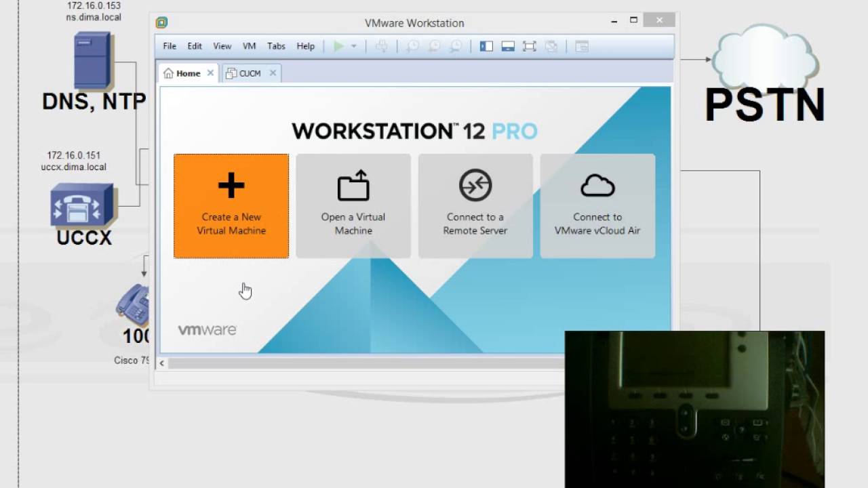Click the vmware logo on Home page

coord(207,330)
